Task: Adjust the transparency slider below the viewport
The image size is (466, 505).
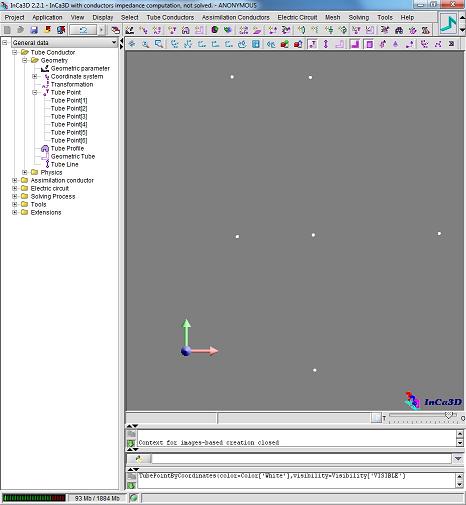Action: coord(449,415)
